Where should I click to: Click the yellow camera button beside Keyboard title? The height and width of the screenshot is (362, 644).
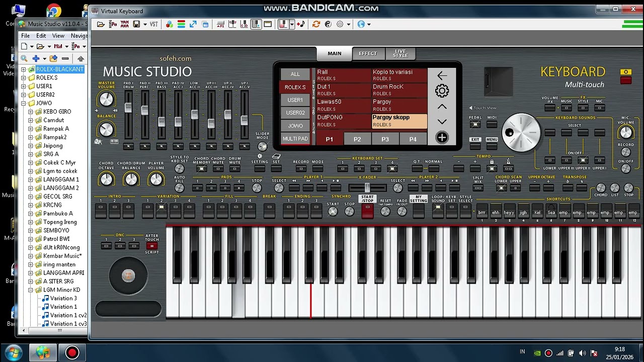coord(625,72)
